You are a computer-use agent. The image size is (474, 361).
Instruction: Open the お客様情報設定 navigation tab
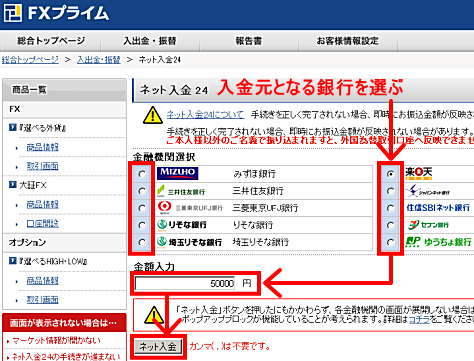coord(348,41)
